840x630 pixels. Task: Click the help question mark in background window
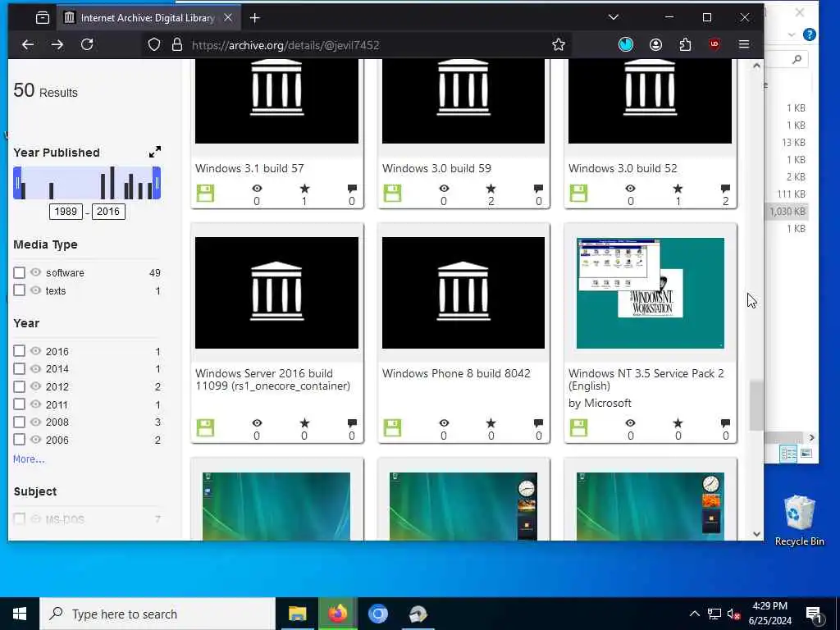coord(810,34)
